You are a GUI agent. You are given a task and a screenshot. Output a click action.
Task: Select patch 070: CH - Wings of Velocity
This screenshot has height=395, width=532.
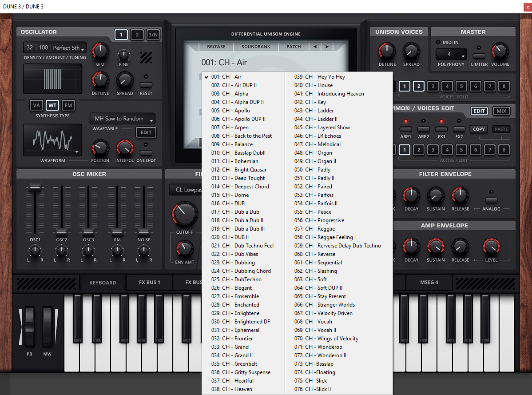326,338
